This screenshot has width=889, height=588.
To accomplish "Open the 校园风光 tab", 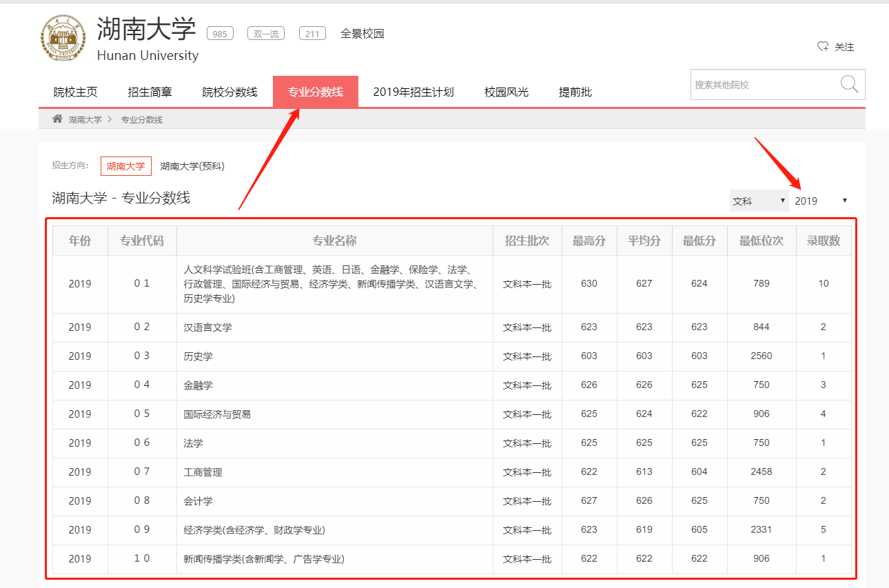I will 507,92.
